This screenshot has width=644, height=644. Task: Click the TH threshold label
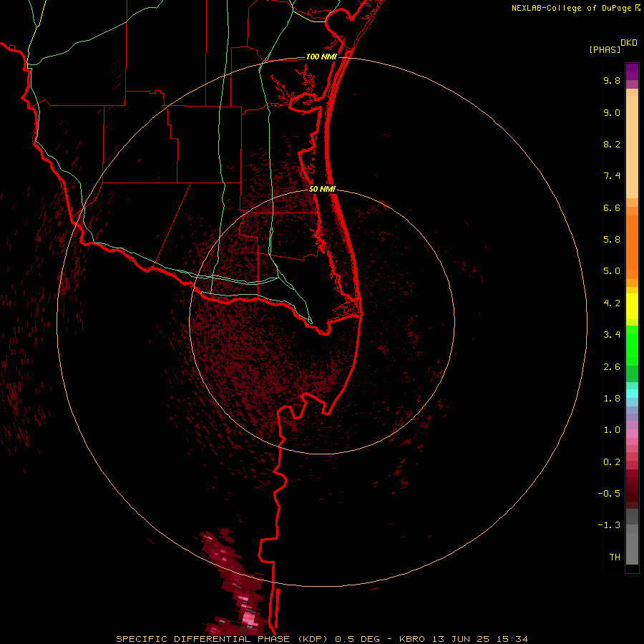point(615,557)
